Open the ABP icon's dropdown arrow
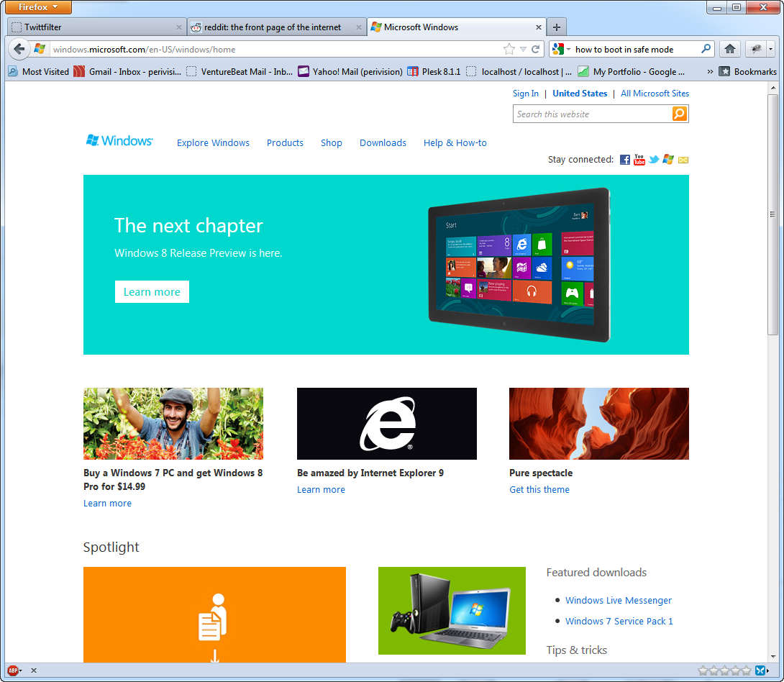784x682 pixels. click(x=21, y=670)
